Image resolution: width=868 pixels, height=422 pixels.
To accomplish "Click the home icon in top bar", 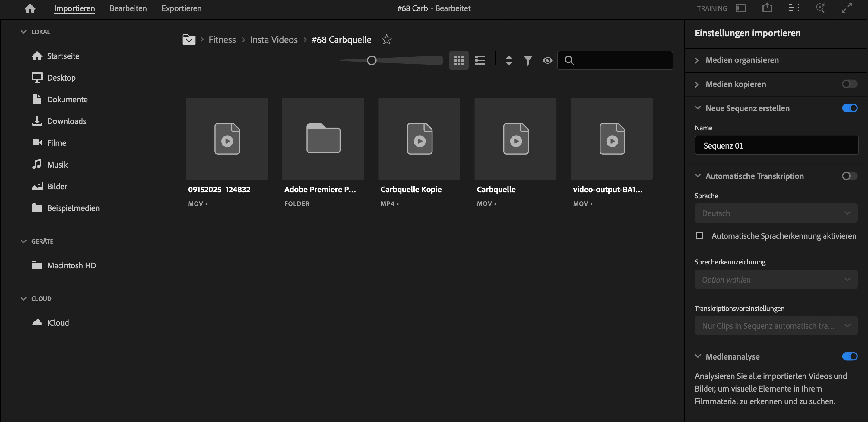I will [x=30, y=8].
